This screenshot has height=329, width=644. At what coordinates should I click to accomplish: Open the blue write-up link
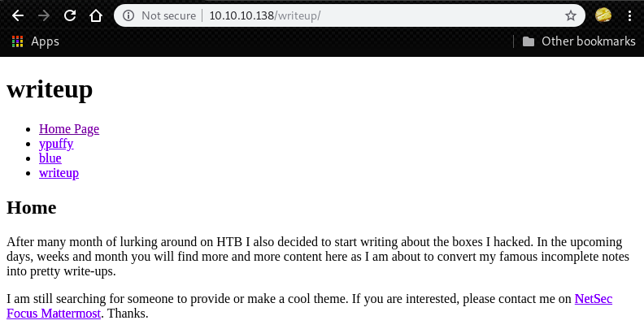point(50,158)
